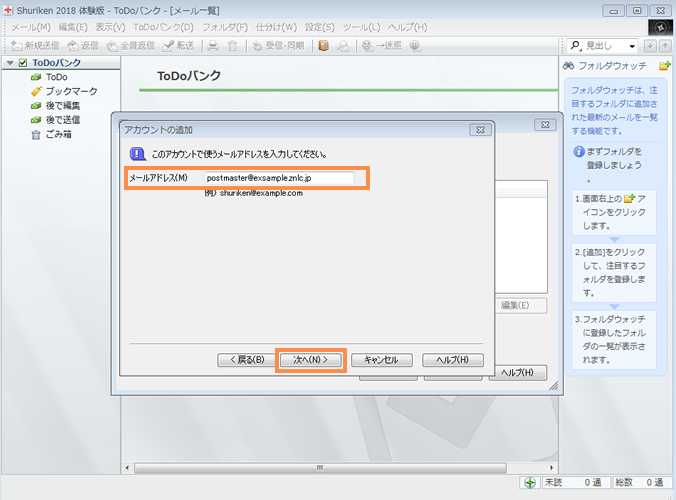This screenshot has width=676, height=500.
Task: Click the address book icon in the toolbar
Action: pyautogui.click(x=323, y=46)
